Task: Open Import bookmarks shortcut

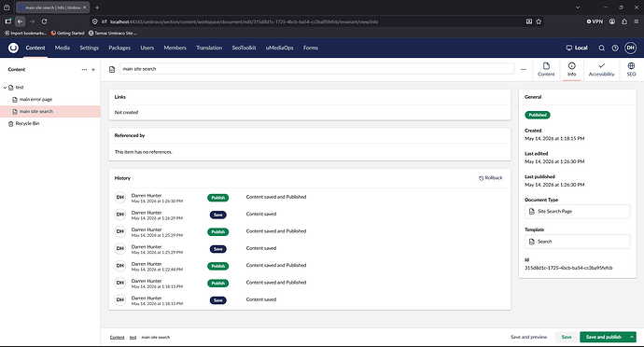Action: pos(25,34)
